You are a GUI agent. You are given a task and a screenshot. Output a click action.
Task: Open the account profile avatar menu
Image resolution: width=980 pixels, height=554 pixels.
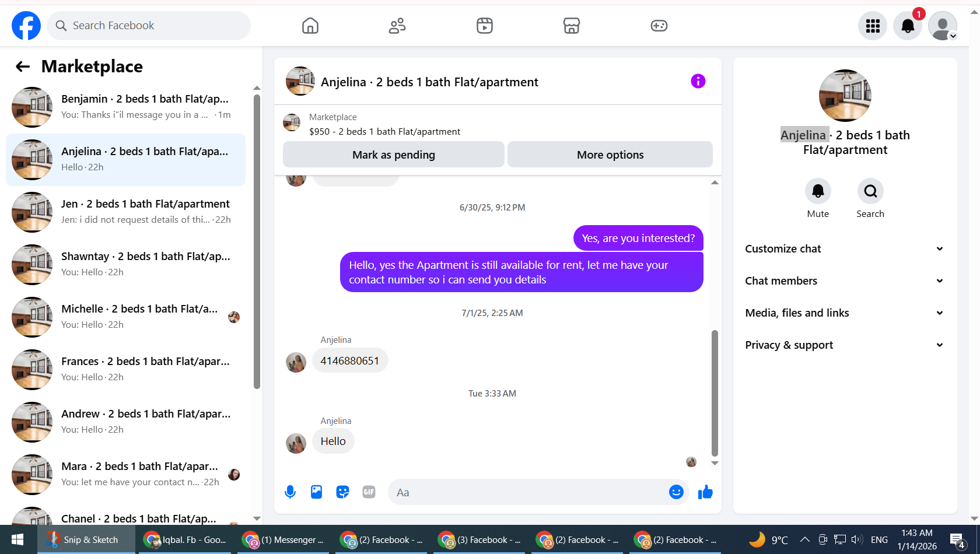point(943,26)
